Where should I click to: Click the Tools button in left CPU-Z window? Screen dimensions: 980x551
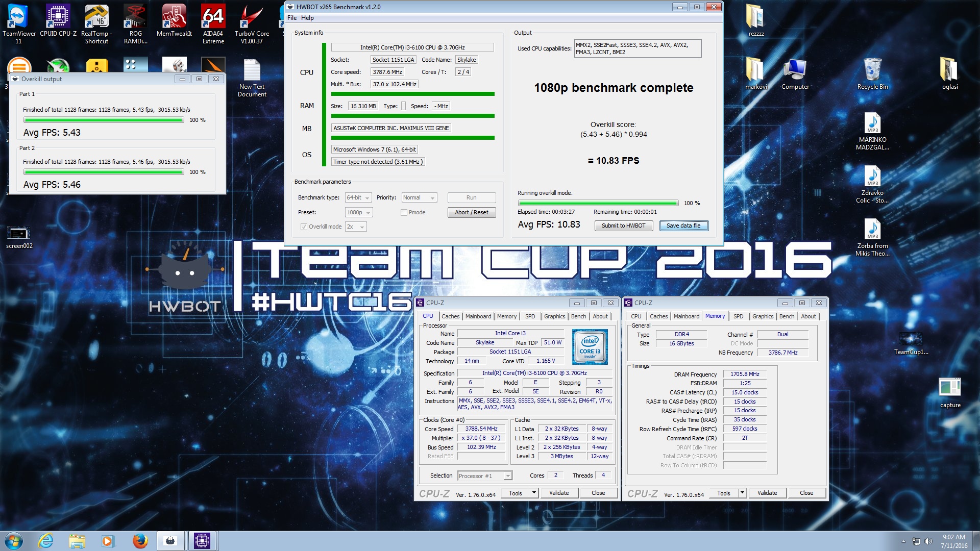(516, 493)
